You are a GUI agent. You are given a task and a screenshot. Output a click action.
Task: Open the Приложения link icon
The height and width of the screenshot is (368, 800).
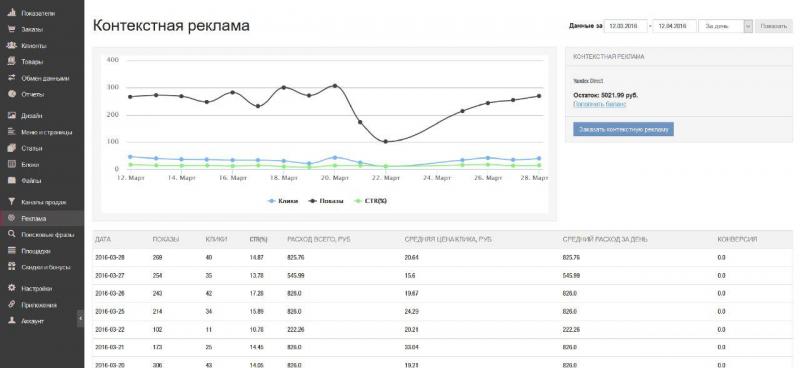[x=11, y=305]
